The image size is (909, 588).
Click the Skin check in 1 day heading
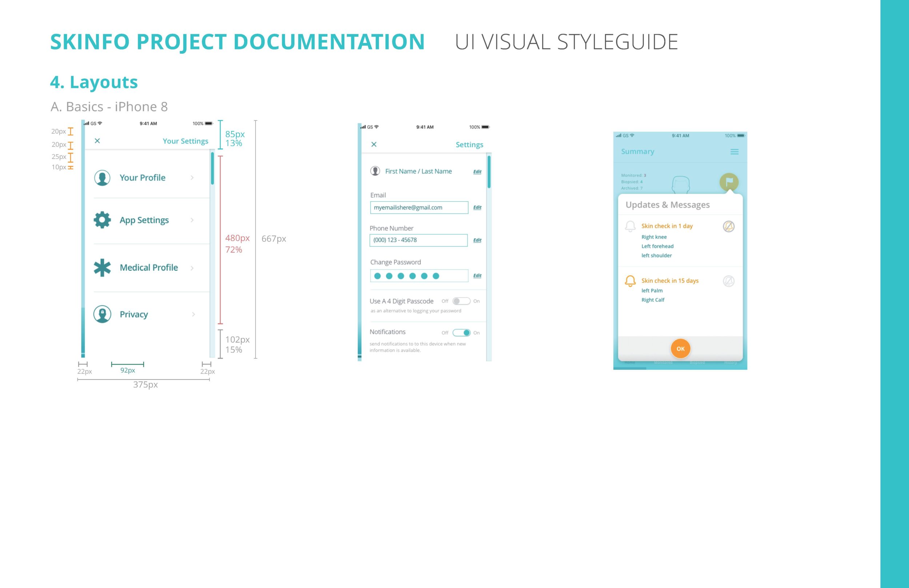(x=667, y=226)
